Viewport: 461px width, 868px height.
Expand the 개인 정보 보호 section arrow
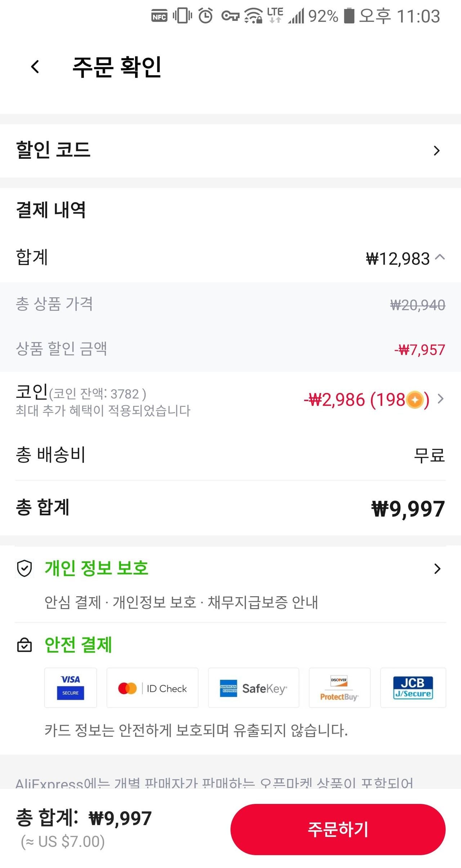437,568
